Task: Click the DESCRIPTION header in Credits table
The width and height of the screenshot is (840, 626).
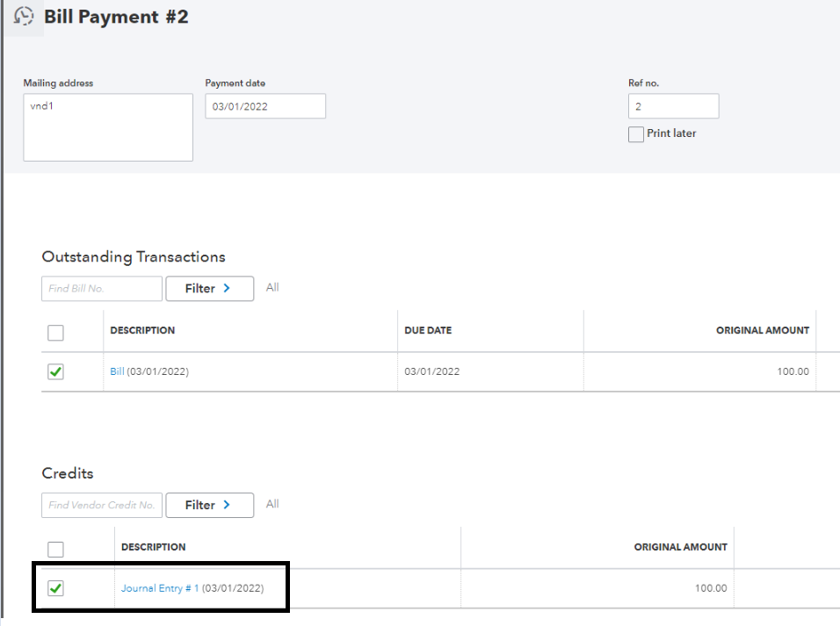Action: tap(154, 547)
